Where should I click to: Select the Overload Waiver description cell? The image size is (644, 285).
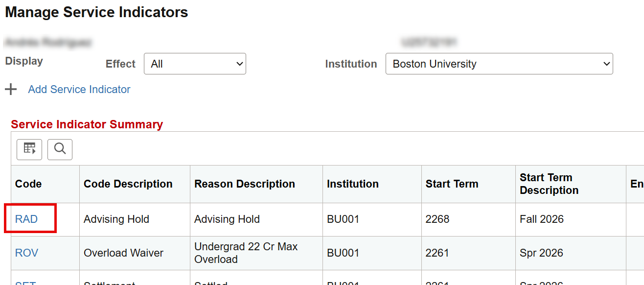pos(124,253)
